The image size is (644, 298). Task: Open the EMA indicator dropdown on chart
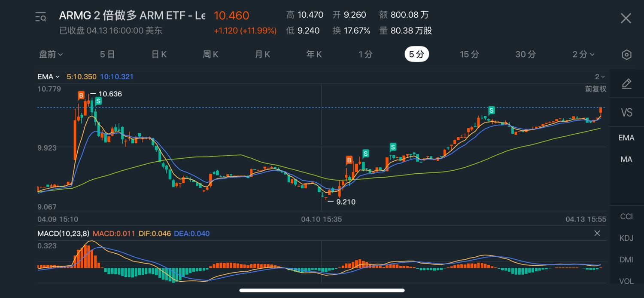(48, 77)
